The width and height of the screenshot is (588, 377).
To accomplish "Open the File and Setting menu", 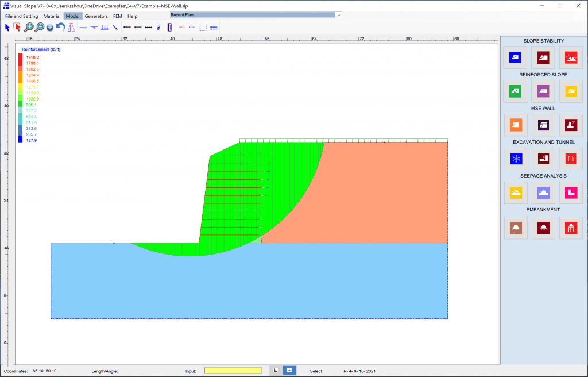I will (21, 16).
